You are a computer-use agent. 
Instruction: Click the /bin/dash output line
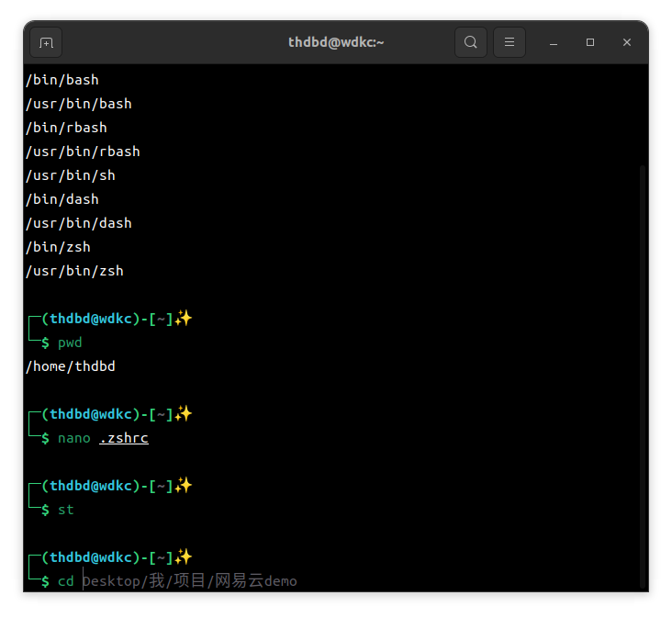coord(62,199)
